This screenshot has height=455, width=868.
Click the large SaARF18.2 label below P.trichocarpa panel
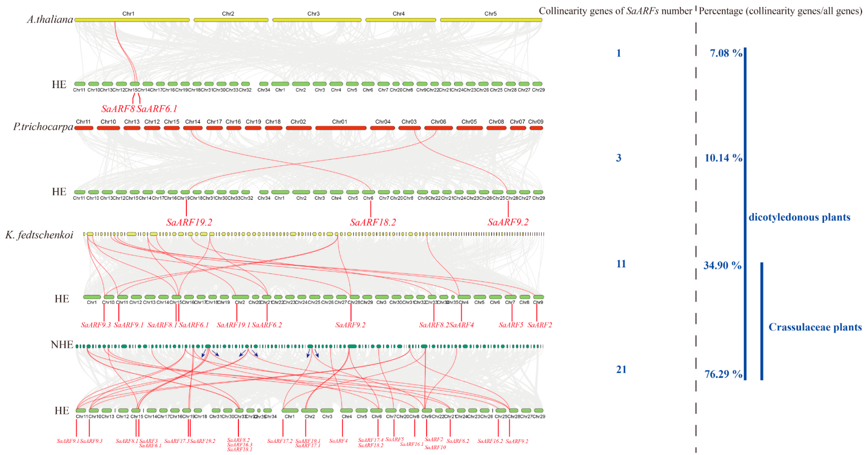coord(373,222)
